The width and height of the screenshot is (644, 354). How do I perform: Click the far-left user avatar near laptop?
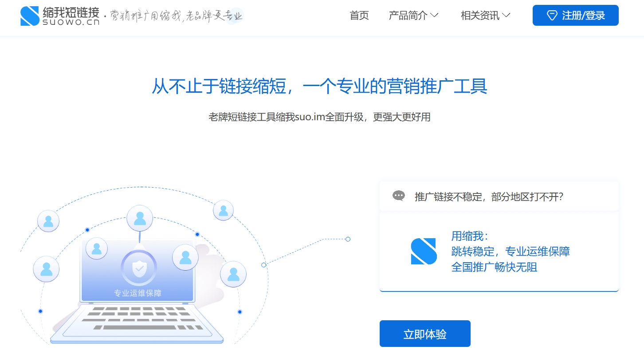(x=46, y=269)
